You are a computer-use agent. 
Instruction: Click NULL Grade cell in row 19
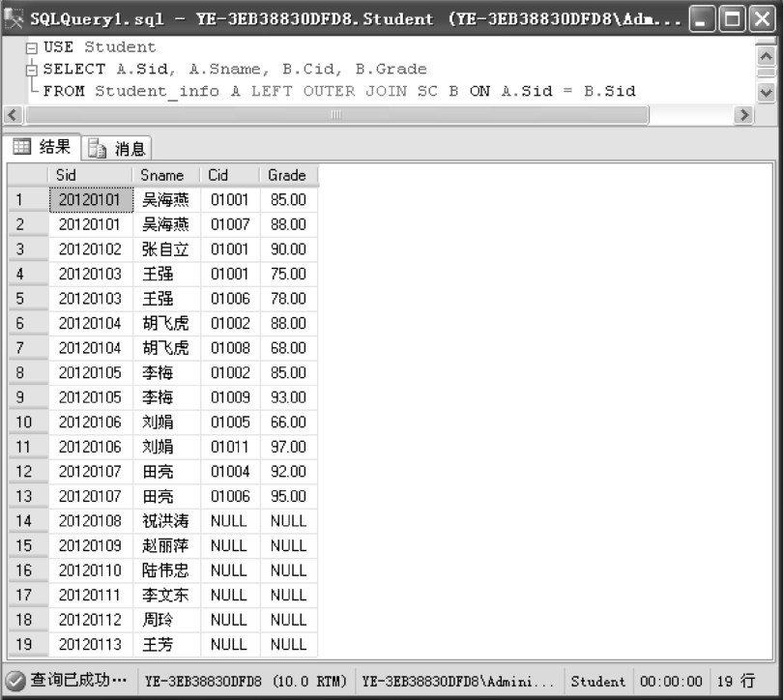(x=289, y=644)
